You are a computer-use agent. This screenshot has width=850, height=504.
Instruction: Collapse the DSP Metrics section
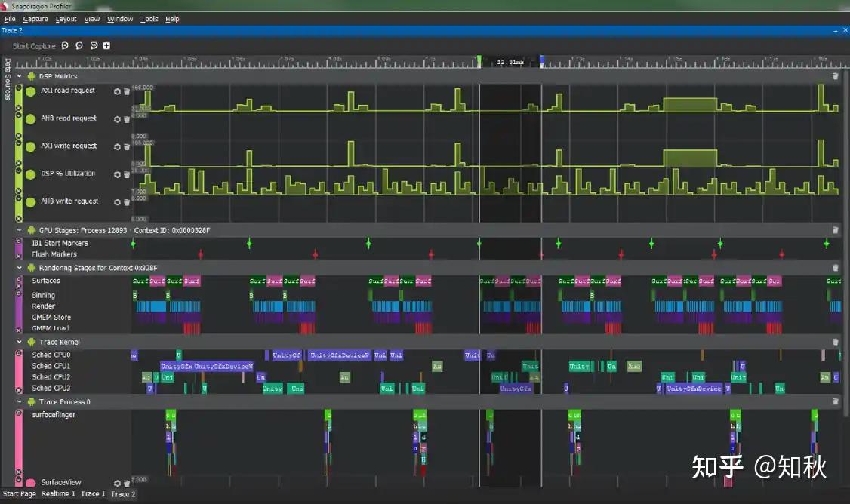(x=18, y=75)
